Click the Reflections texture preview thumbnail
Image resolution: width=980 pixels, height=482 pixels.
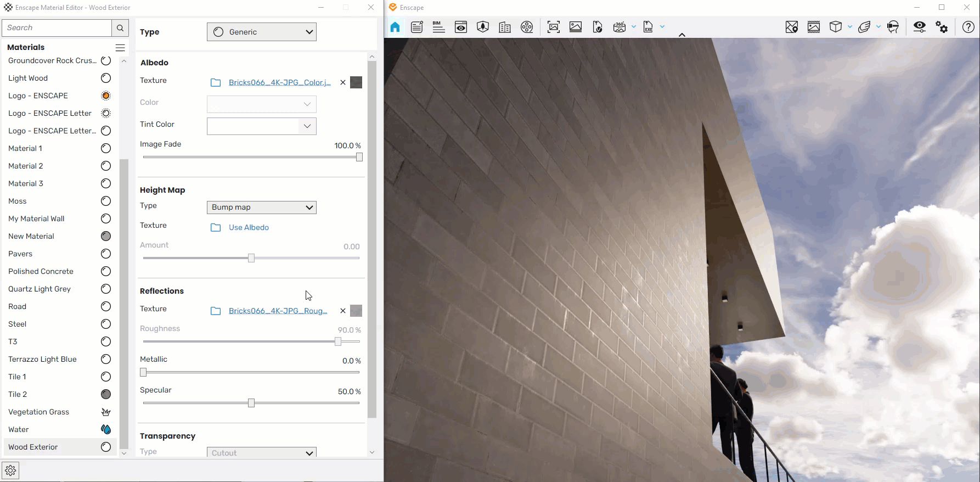356,311
